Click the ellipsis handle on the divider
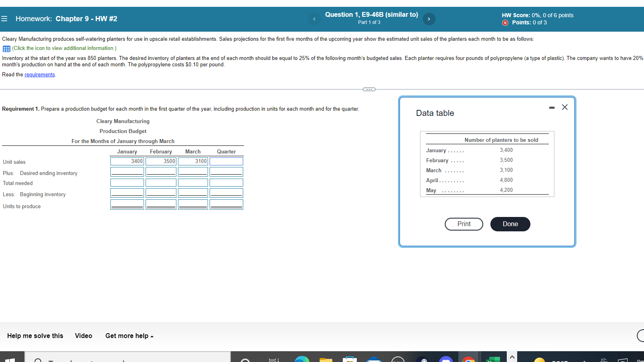The height and width of the screenshot is (362, 644). (369, 89)
